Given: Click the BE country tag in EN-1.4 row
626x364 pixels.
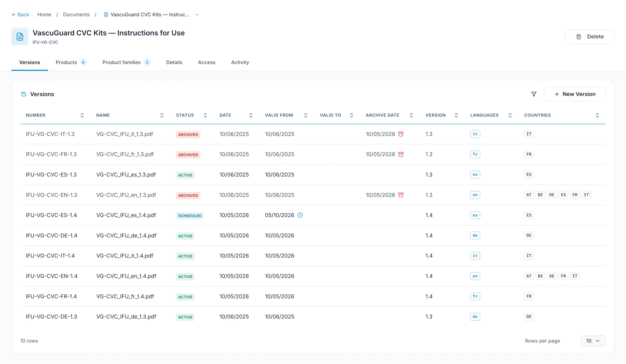Looking at the screenshot, I should [540, 276].
